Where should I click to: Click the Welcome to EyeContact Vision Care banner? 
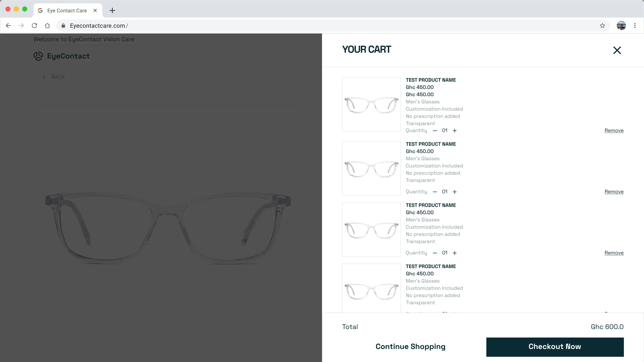click(84, 39)
